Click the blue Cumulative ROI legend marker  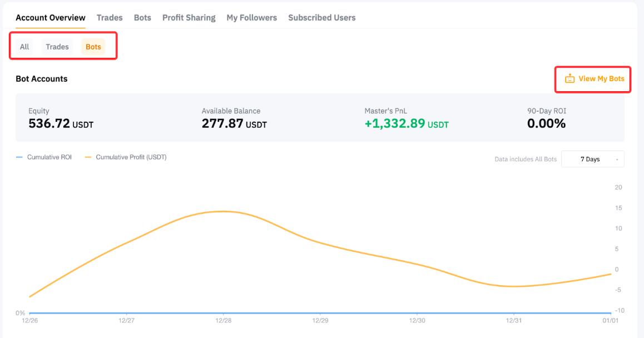[19, 157]
